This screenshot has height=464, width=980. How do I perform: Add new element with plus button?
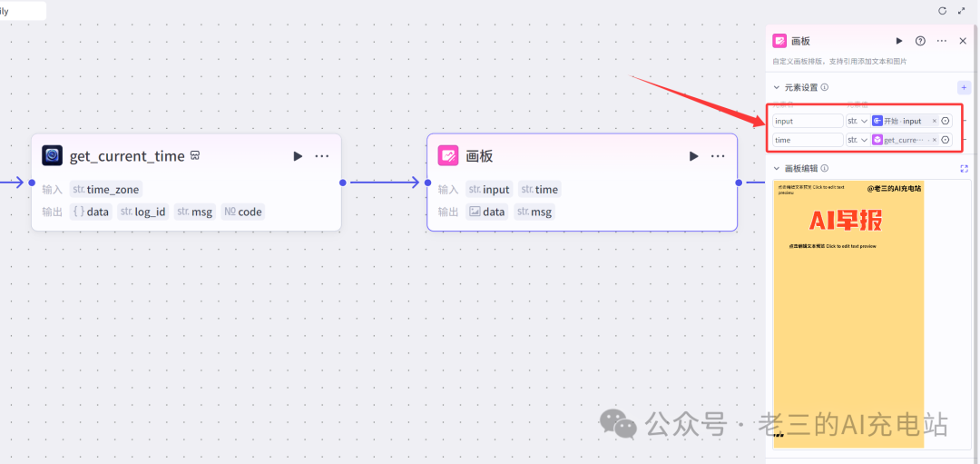coord(963,87)
